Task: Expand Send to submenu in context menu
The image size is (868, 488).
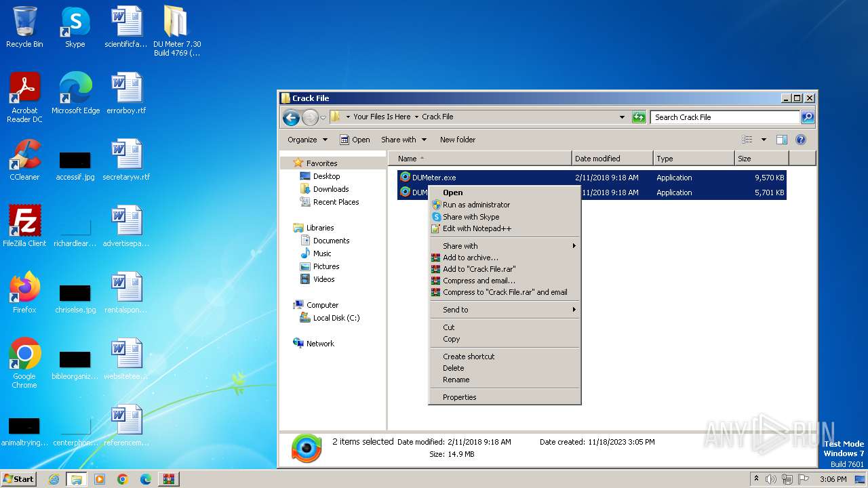Action: pos(505,310)
